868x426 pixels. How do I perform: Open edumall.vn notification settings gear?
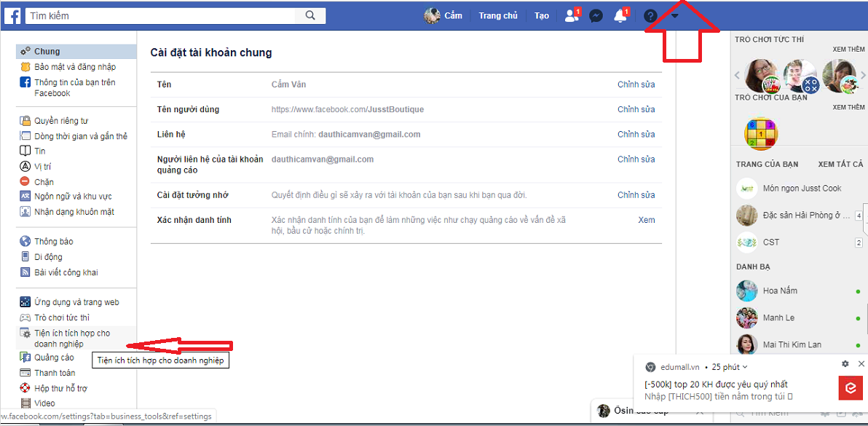coord(845,363)
